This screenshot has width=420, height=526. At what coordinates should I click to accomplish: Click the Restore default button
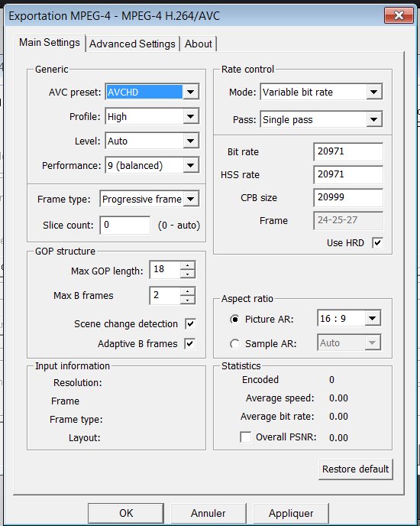pos(356,469)
